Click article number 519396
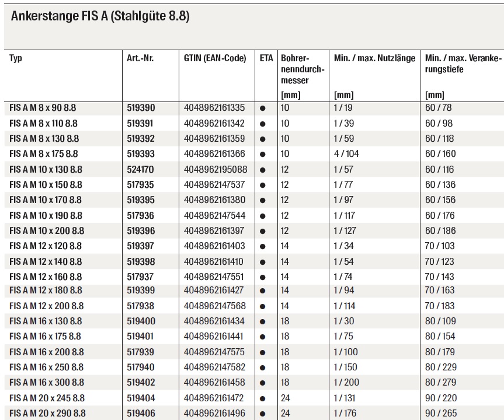Screen dimensions: 504x420 tap(141, 230)
